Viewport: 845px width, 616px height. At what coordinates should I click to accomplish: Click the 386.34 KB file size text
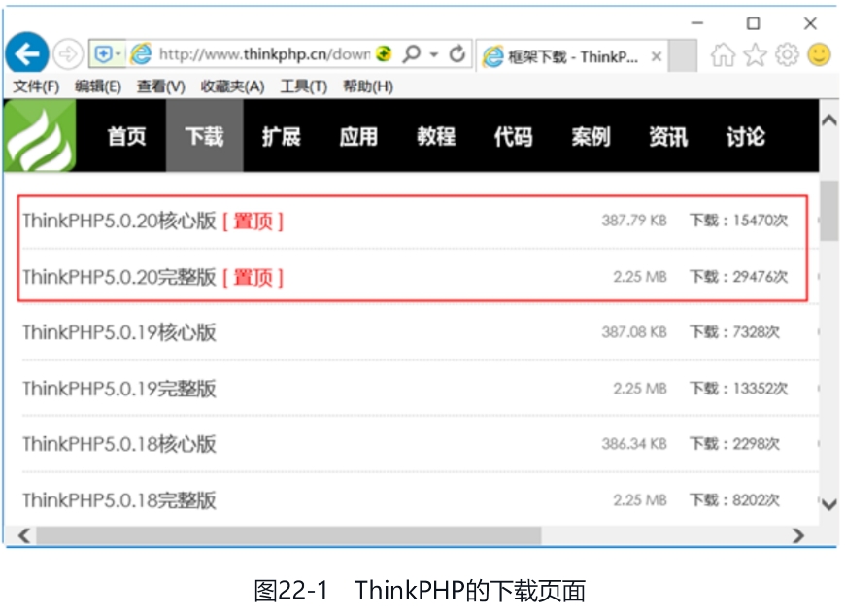click(634, 444)
